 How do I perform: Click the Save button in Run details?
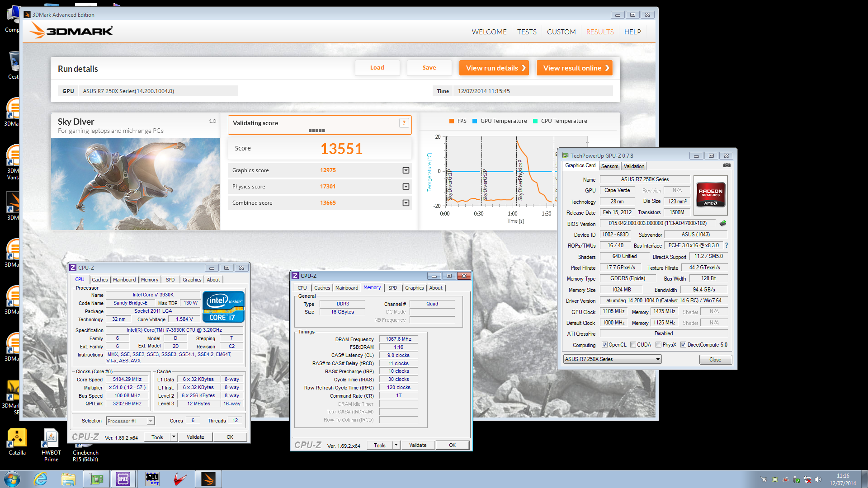coord(429,68)
